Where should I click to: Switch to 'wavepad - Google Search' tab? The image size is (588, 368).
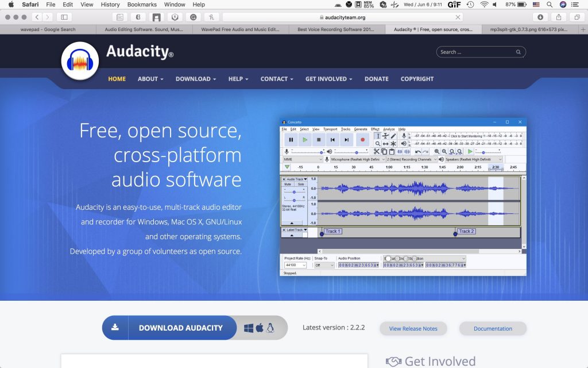pos(48,29)
